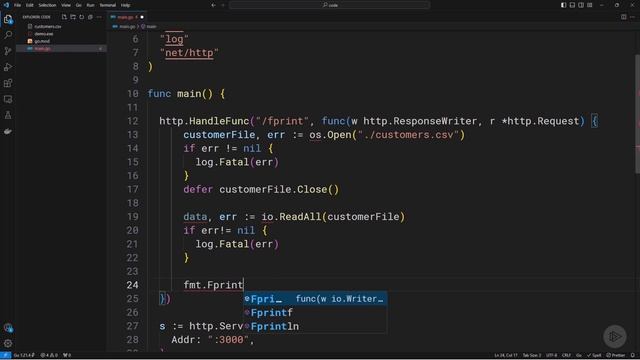640x360 pixels.
Task: Open the Remote Explorer view
Action: [8, 99]
